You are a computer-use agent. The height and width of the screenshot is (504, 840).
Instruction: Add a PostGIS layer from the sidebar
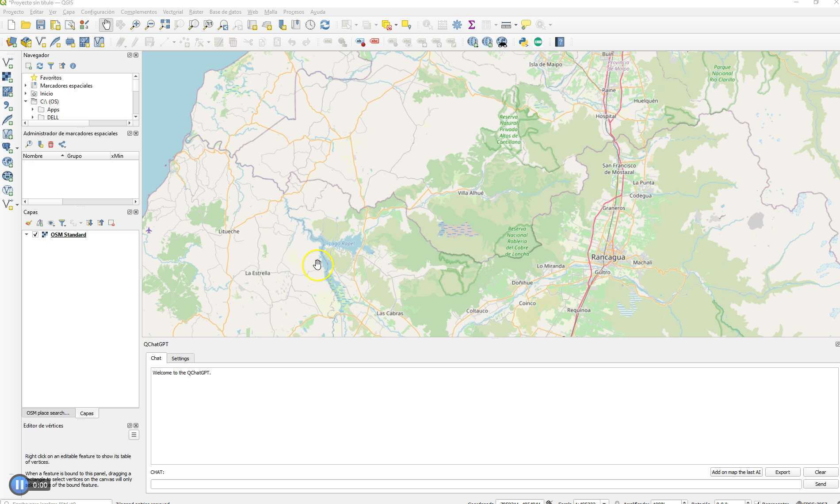tap(8, 148)
